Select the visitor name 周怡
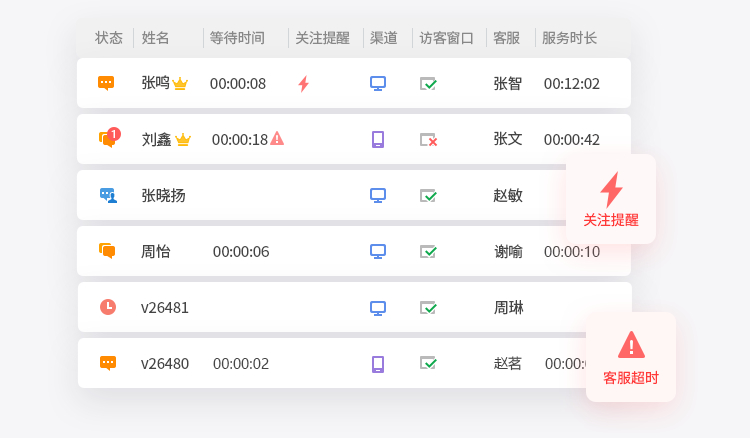This screenshot has height=438, width=750. pos(155,251)
